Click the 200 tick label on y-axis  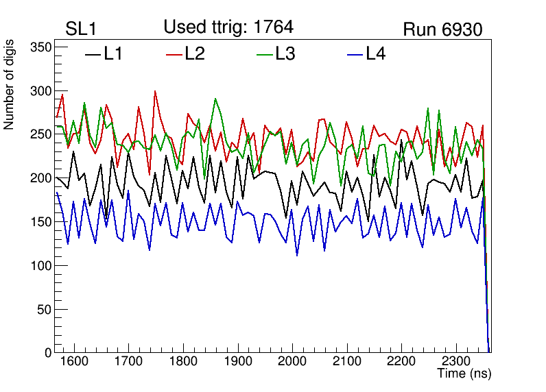pos(43,178)
